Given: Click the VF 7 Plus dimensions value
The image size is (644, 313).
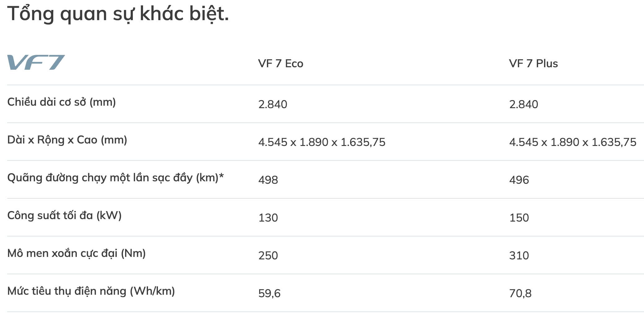Looking at the screenshot, I should point(572,142).
